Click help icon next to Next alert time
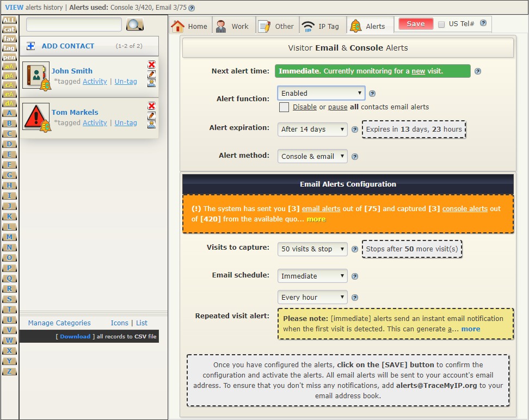529x420 pixels. pos(478,71)
